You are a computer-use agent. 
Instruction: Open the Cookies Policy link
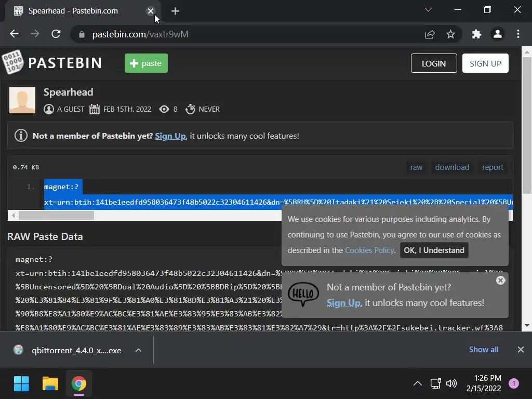click(x=369, y=250)
